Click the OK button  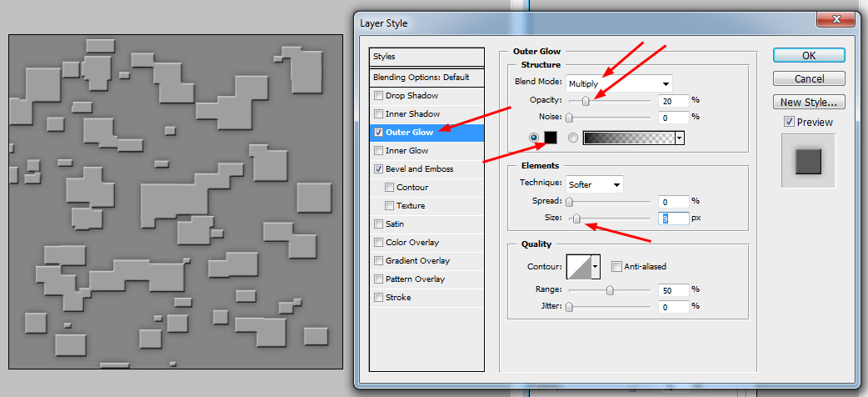809,55
